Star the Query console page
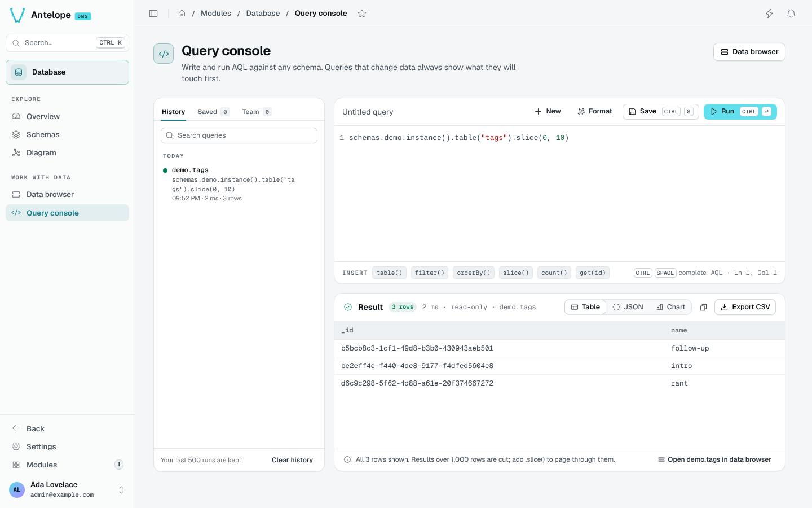812x508 pixels. tap(362, 14)
